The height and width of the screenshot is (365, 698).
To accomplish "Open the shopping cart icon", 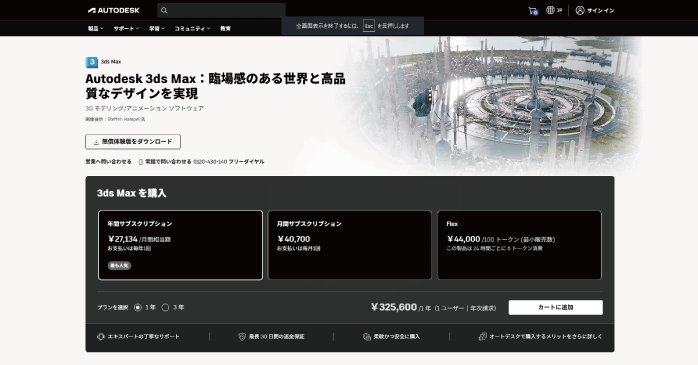I will (x=533, y=10).
